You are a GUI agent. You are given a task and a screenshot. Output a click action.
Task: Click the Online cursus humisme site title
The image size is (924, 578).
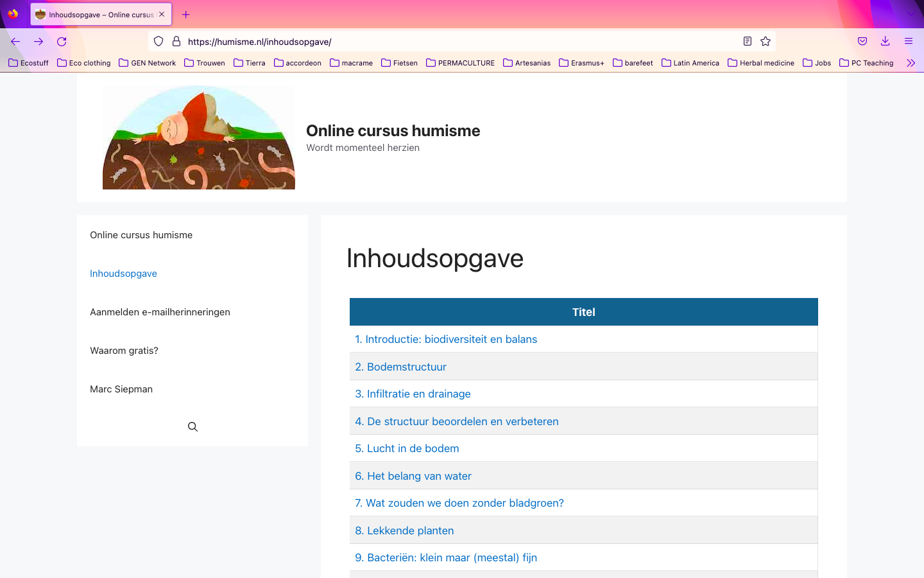pyautogui.click(x=393, y=130)
